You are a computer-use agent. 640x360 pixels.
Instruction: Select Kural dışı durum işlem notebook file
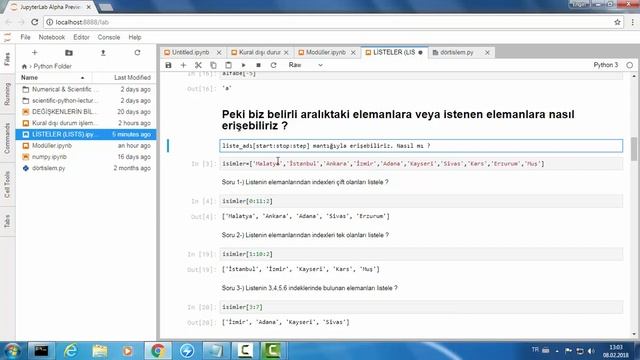[86, 123]
